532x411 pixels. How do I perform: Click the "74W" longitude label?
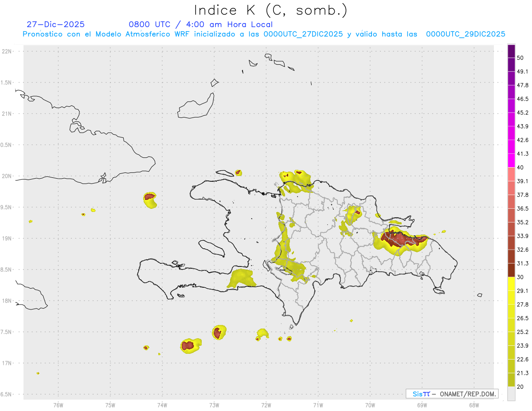pos(162,405)
